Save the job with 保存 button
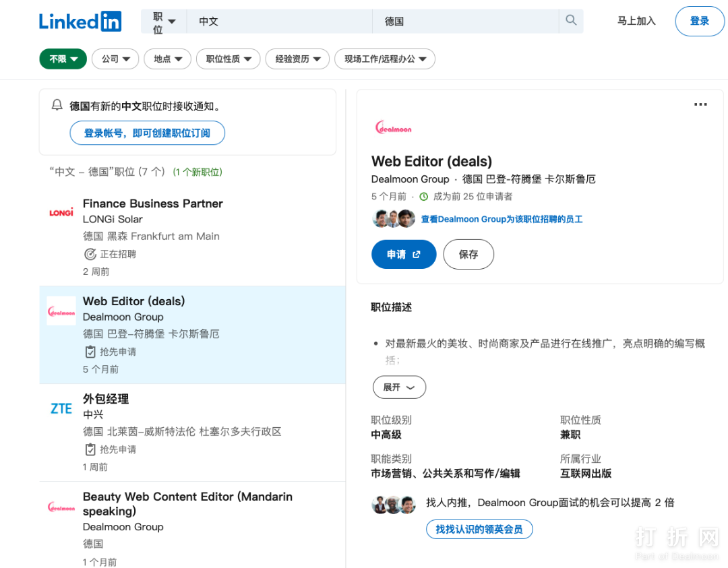This screenshot has height=568, width=728. pos(468,254)
